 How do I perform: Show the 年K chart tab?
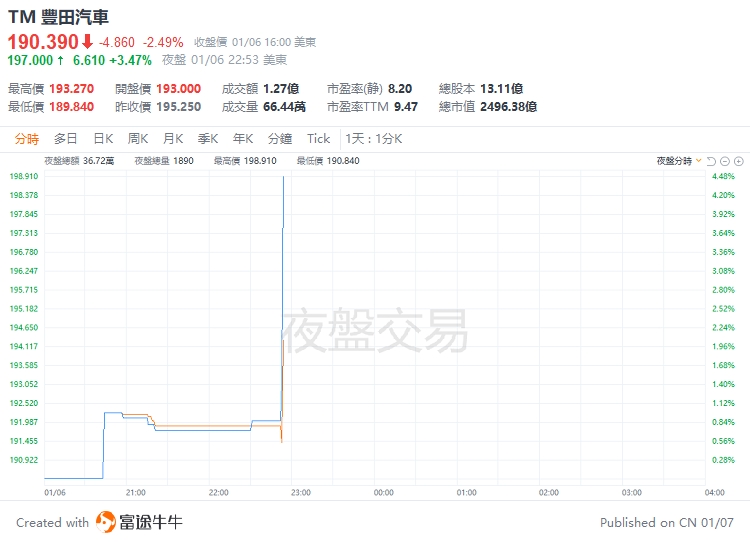(x=243, y=139)
